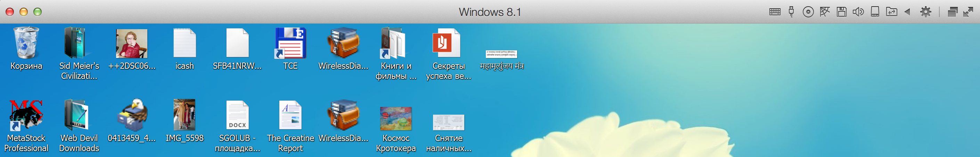The height and width of the screenshot is (157, 980).
Task: Click the Web Devil Downloads icon
Action: coord(79,115)
